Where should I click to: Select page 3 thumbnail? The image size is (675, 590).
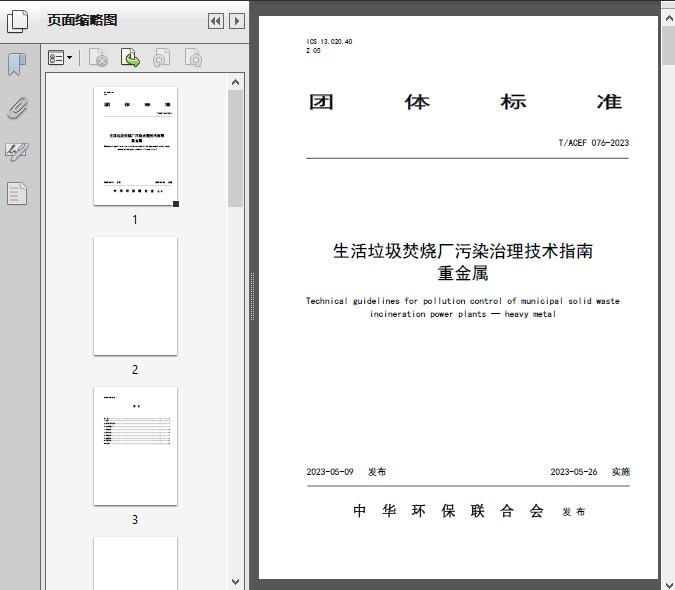[x=135, y=446]
